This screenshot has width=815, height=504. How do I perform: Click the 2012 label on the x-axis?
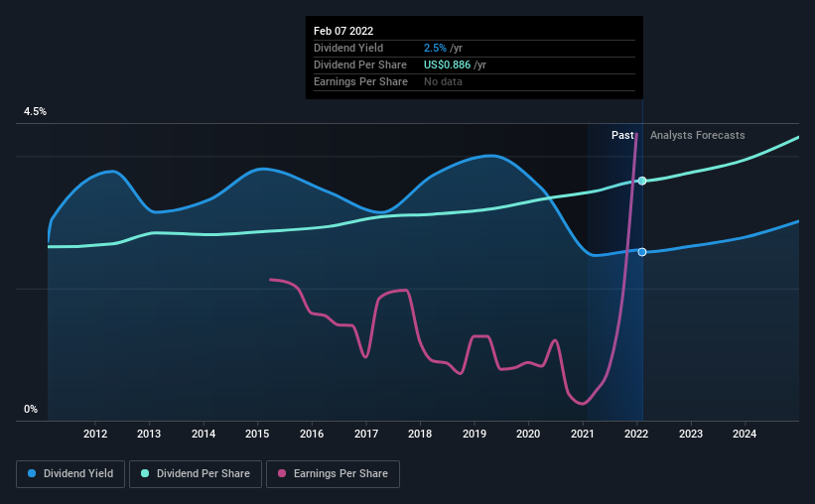[x=95, y=434]
